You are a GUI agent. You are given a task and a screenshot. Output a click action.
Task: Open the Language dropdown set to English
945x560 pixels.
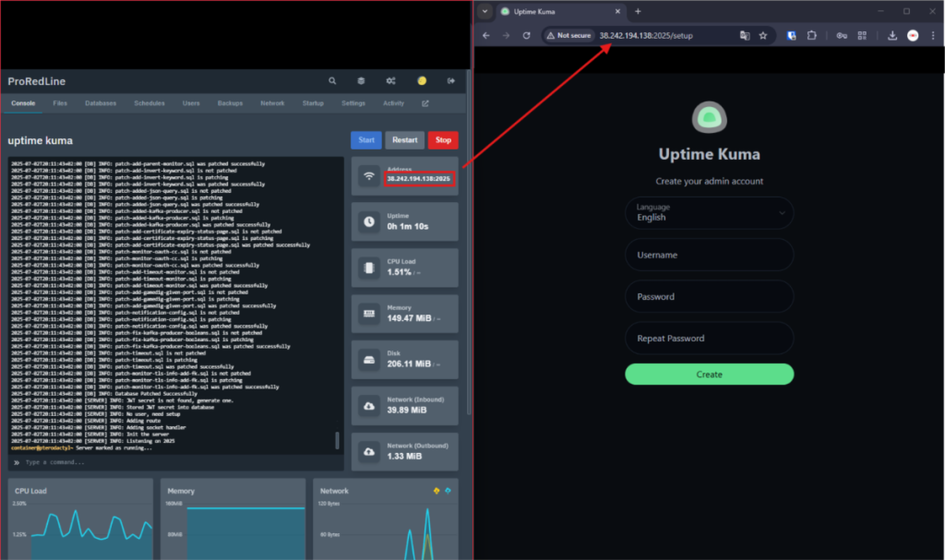pos(710,213)
